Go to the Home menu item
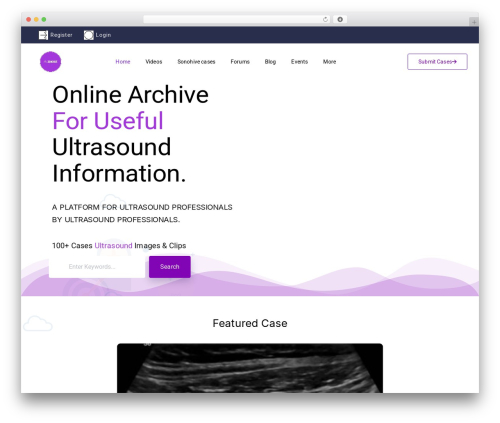The height and width of the screenshot is (423, 500). [x=123, y=62]
